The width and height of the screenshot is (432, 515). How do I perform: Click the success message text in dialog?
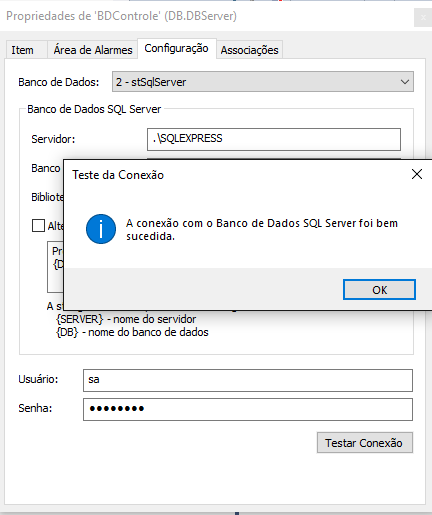[262, 229]
